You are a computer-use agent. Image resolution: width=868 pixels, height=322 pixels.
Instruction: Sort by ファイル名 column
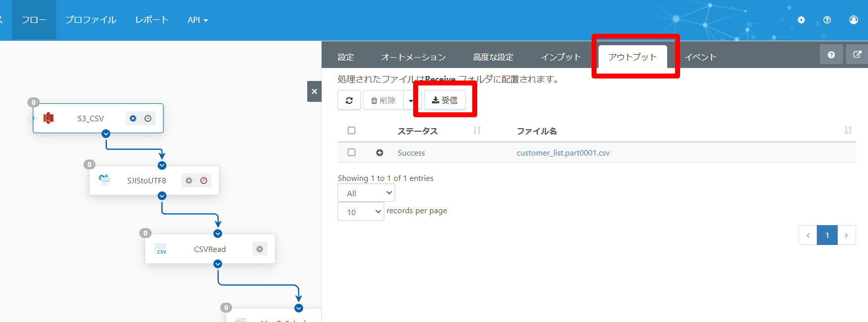click(848, 130)
